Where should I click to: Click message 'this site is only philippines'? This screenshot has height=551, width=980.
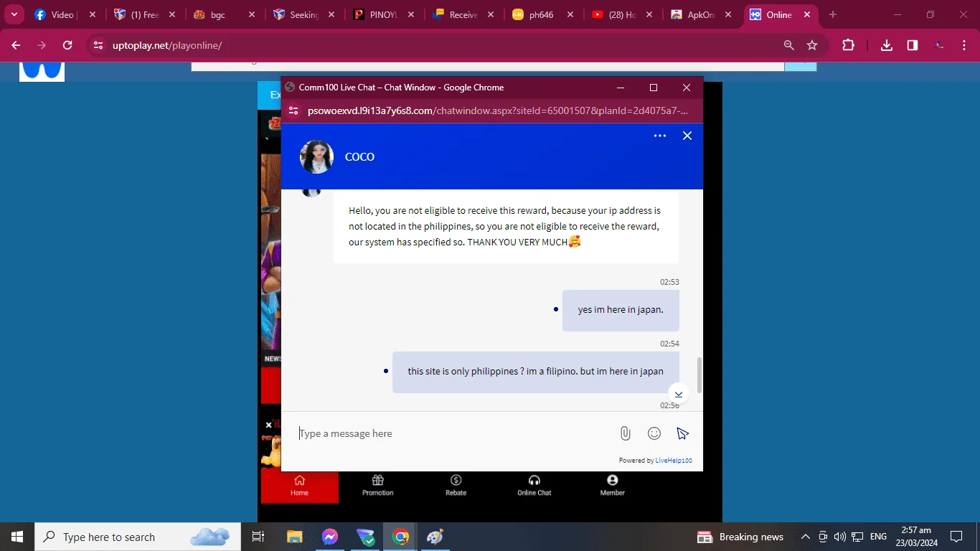tap(536, 372)
